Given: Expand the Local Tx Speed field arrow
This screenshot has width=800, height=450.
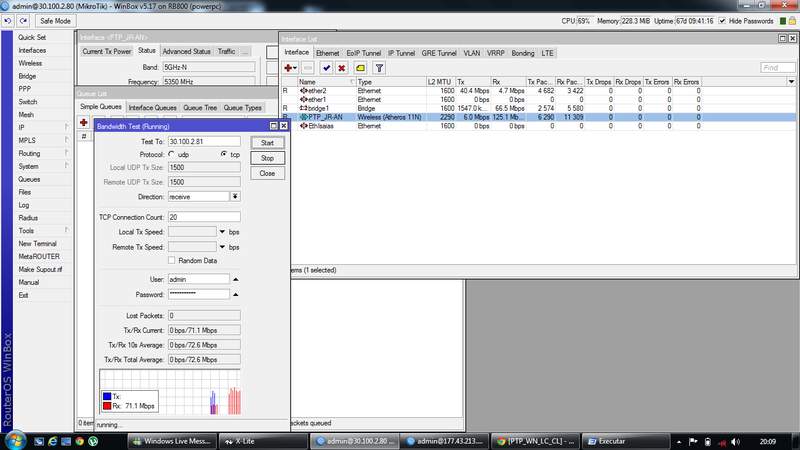Looking at the screenshot, I should [222, 232].
